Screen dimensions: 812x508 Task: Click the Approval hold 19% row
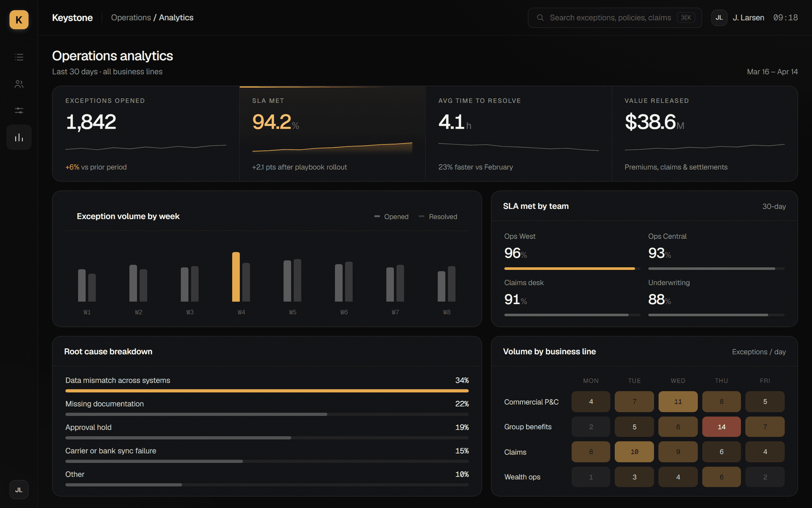point(267,431)
